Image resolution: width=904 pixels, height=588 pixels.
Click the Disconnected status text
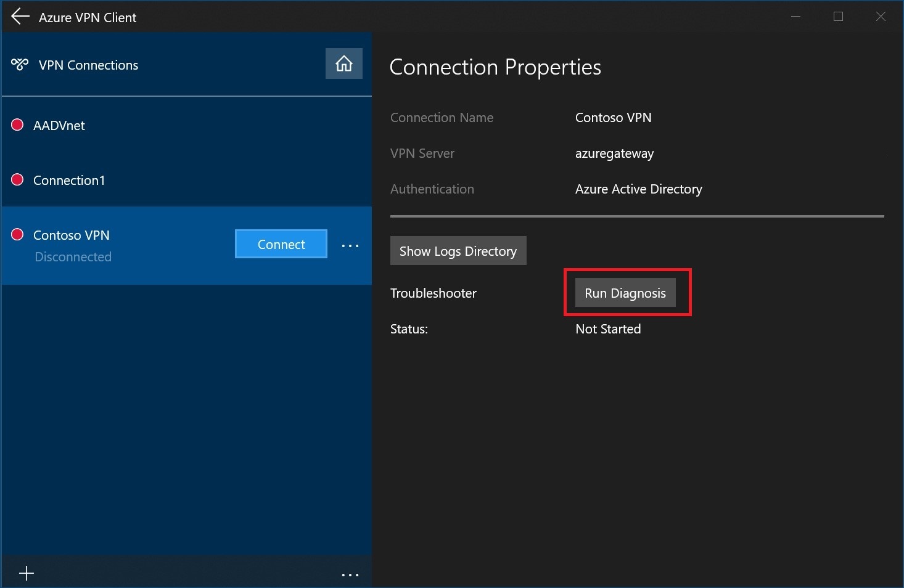click(x=73, y=257)
